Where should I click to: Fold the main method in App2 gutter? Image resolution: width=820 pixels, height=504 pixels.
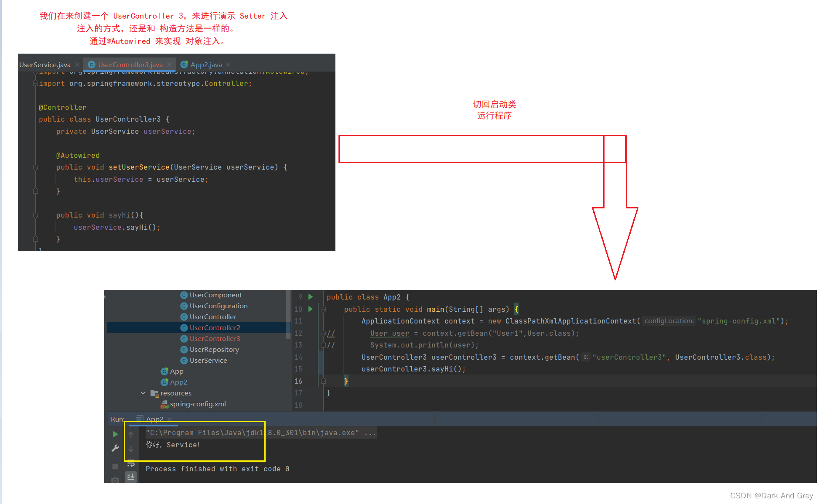324,310
